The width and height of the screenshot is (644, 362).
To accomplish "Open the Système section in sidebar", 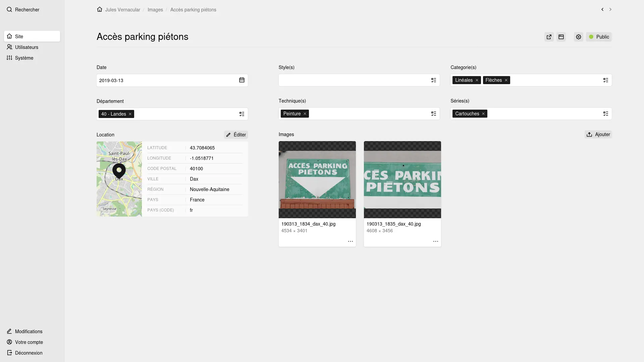I will click(x=24, y=58).
